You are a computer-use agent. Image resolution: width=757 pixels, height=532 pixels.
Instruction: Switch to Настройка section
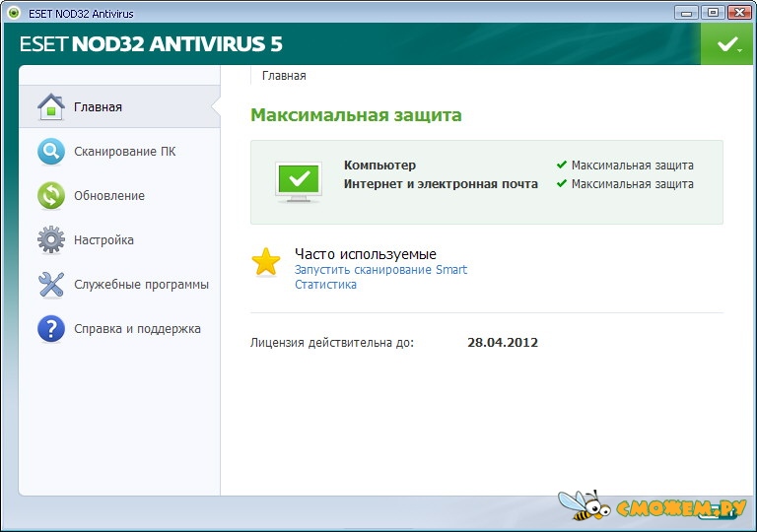[x=119, y=240]
